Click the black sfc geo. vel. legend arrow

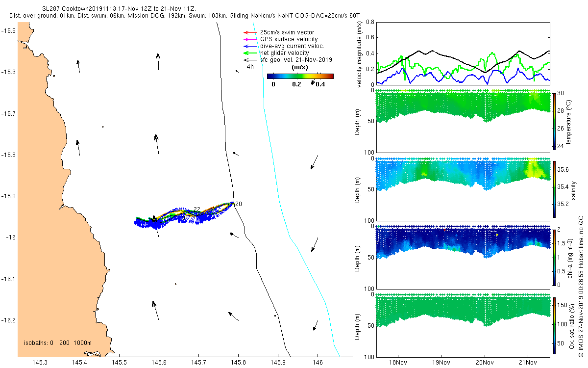(248, 60)
